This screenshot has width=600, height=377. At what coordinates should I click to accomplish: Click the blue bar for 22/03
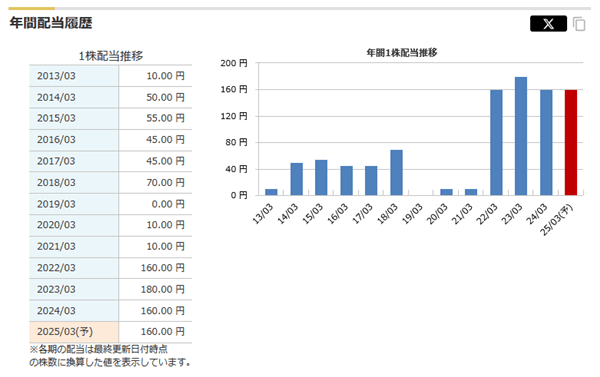(496, 143)
